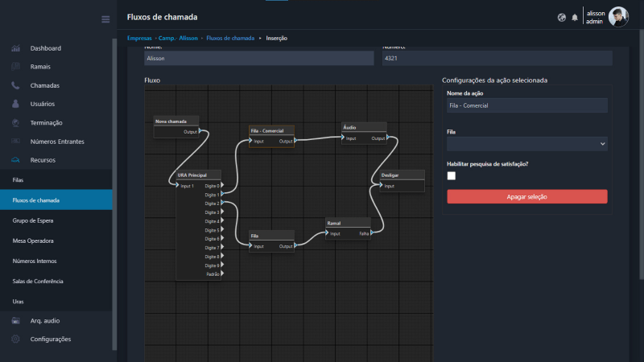Click the Usuários person icon
Screen dimensions: 644x362
click(x=15, y=104)
